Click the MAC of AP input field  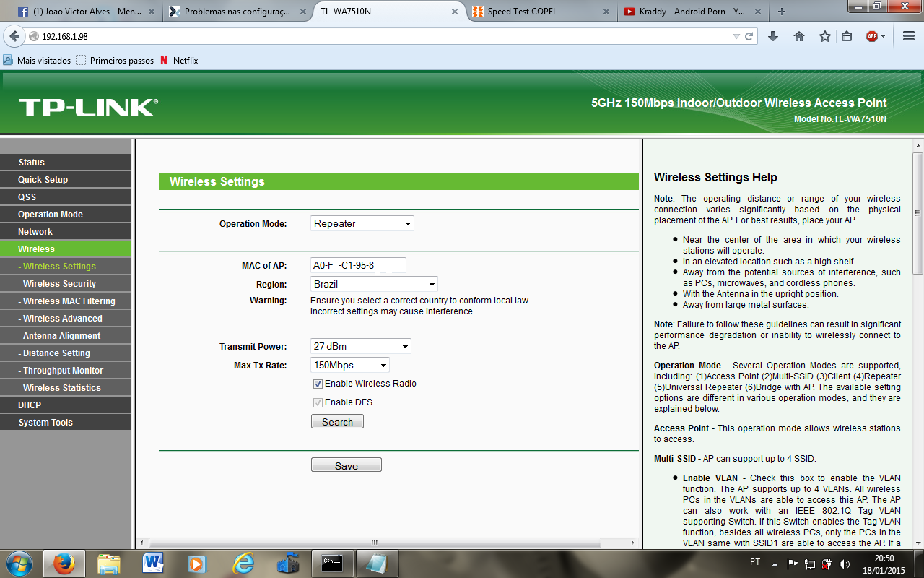tap(358, 265)
